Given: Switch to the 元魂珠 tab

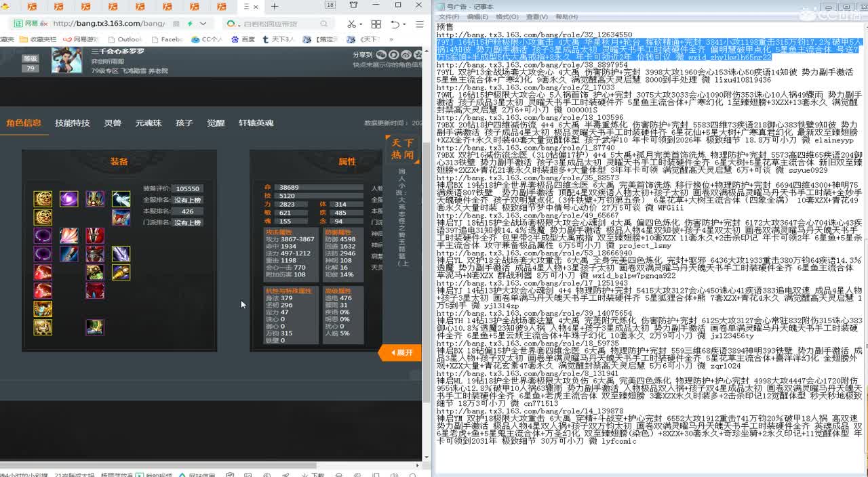Looking at the screenshot, I should [148, 123].
